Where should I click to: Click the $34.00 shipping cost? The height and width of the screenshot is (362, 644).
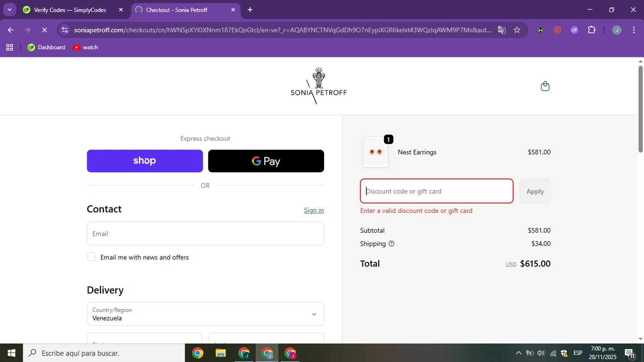[x=541, y=243]
